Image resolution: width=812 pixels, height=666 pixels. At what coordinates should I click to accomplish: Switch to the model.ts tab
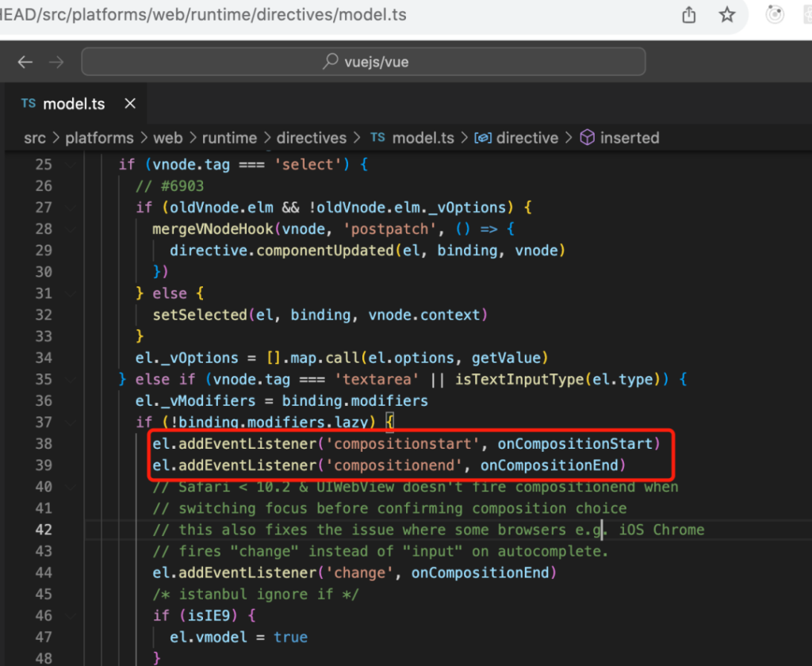click(x=75, y=104)
